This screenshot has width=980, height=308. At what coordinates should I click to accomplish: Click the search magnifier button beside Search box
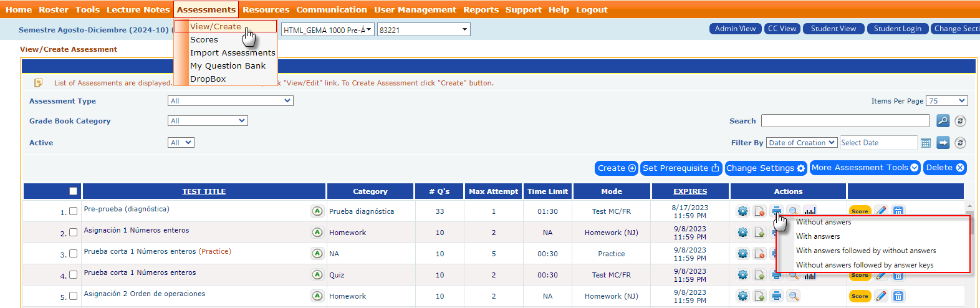click(x=943, y=121)
